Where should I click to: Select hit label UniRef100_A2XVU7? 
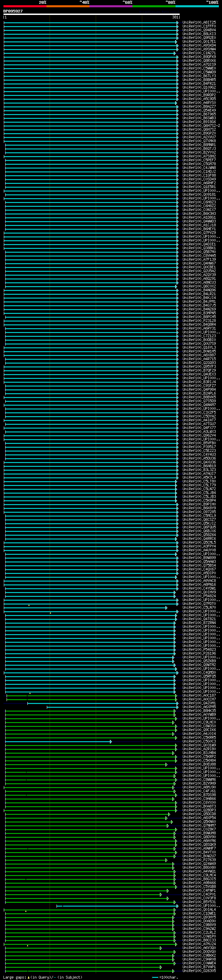click(199, 137)
